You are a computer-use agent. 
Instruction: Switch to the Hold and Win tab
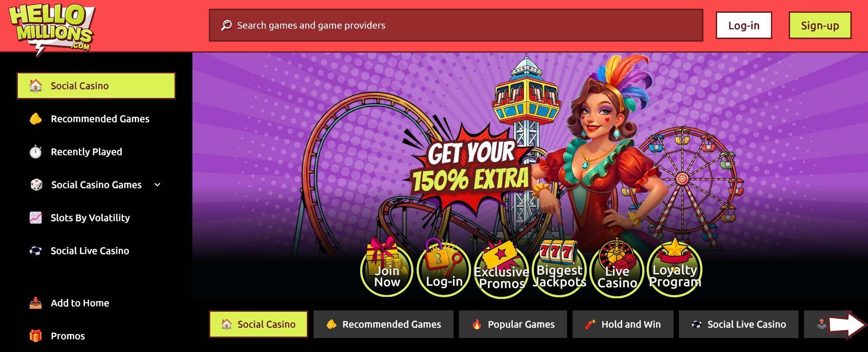tap(623, 324)
